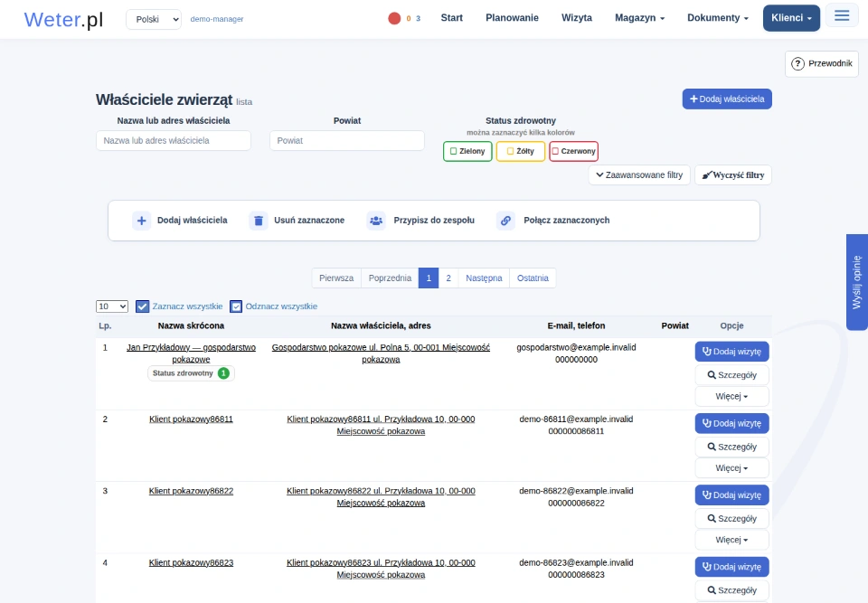Screen dimensions: 868x603
Task: Click Szczegóły for Klient pokazowy86823
Action: coord(731,590)
